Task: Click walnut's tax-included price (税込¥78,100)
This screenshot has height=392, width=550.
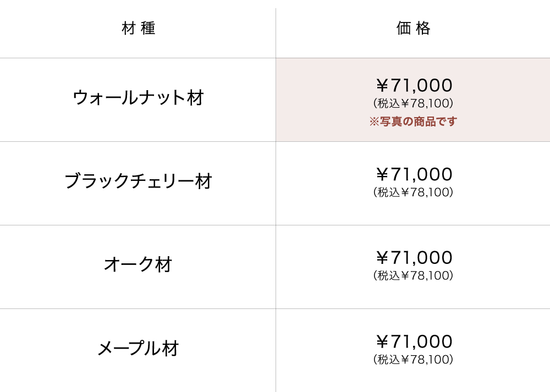Action: coord(413,103)
